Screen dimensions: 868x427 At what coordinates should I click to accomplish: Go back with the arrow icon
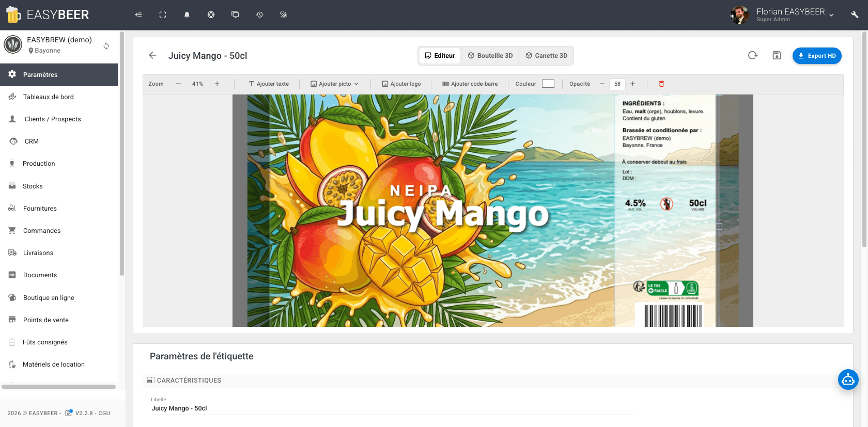[x=152, y=55]
